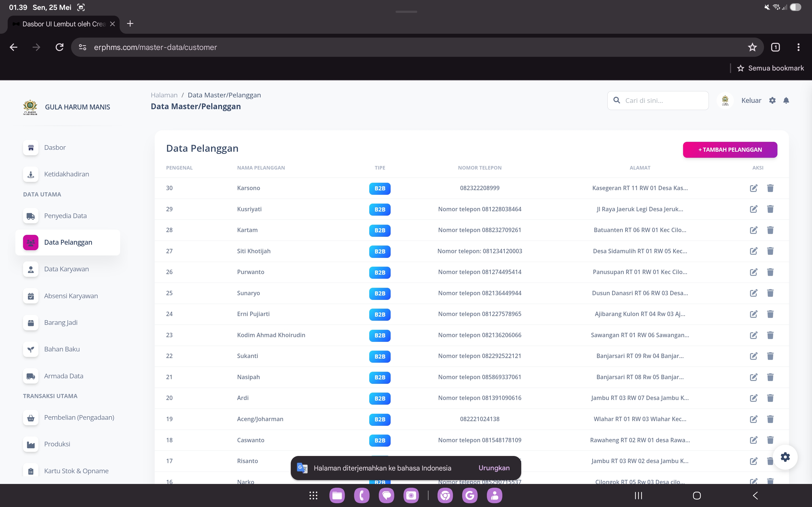
Task: Edit customer Kartam
Action: (753, 230)
